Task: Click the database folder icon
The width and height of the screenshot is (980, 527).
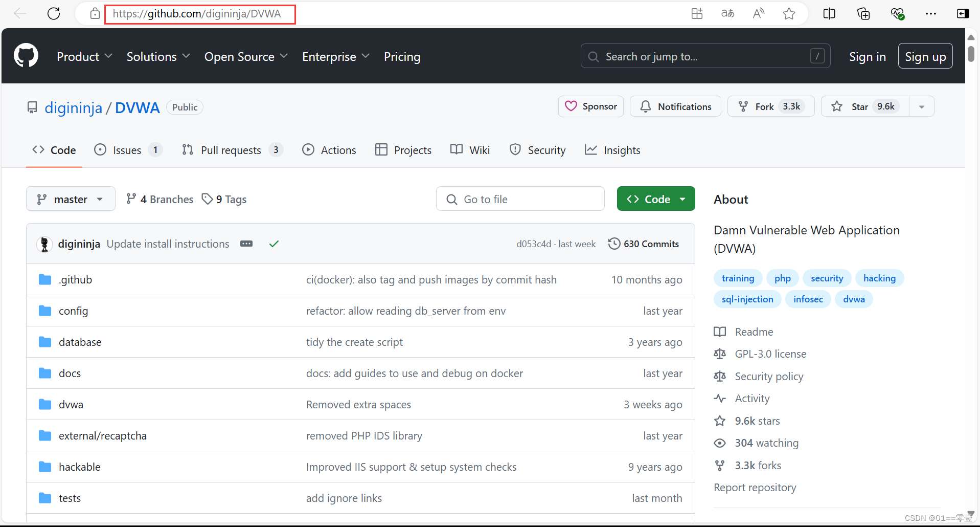Action: pos(45,342)
